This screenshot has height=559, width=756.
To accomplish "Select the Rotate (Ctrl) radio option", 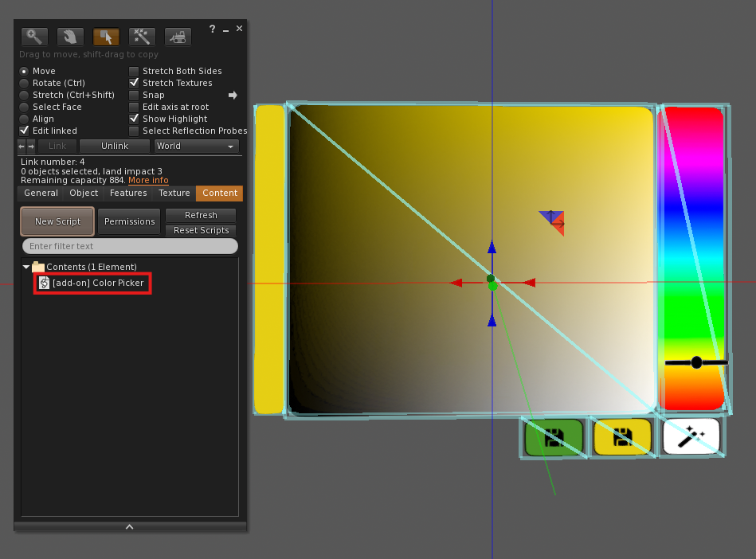I will [x=24, y=83].
